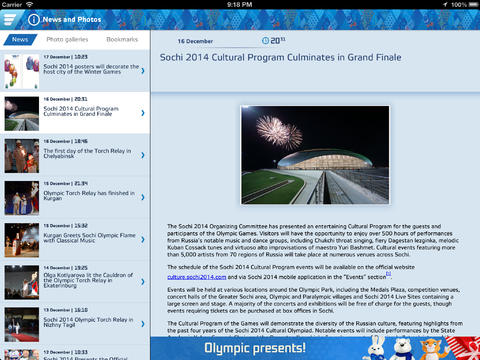Select Ekaterinburg cauldron thumbnail
The width and height of the screenshot is (480, 360).
[22, 282]
